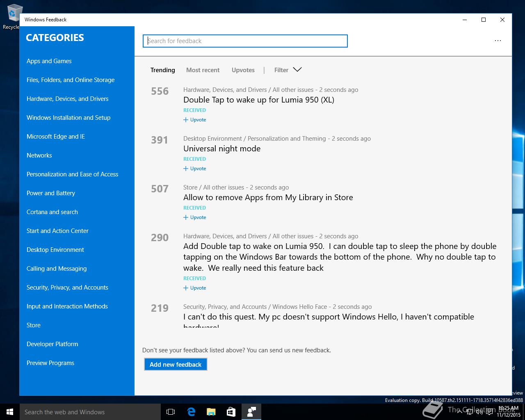Viewport: 525px width, 420px height.
Task: Click the taskbar clock showing 10:25 AM
Action: tap(509, 412)
